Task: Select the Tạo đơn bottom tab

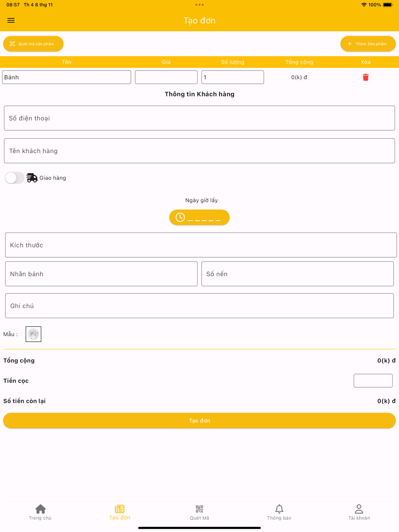Action: point(120,512)
